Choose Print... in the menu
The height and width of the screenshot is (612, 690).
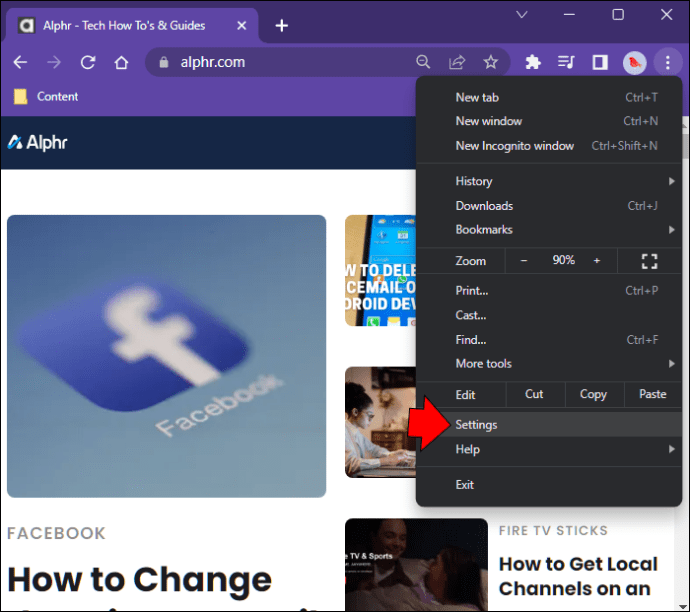click(549, 290)
